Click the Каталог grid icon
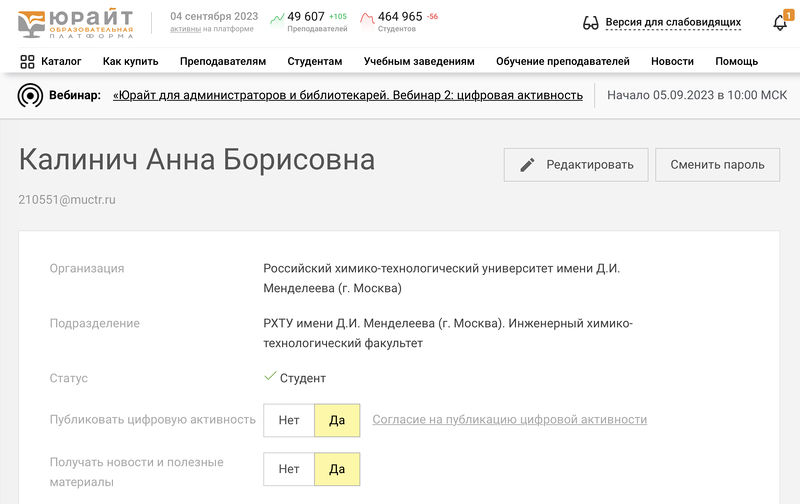This screenshot has width=800, height=504. (x=27, y=61)
